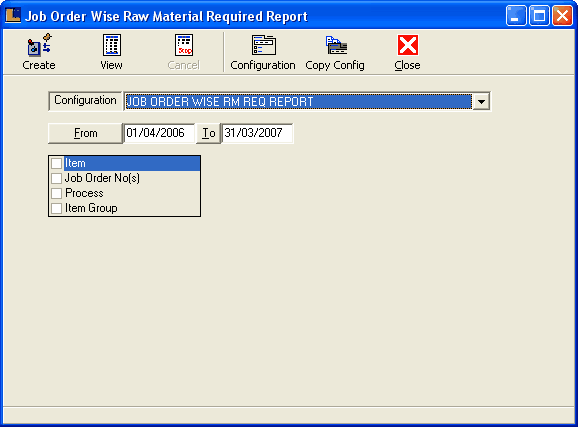Toggle the Item Group checkbox
The width and height of the screenshot is (578, 427).
(56, 208)
